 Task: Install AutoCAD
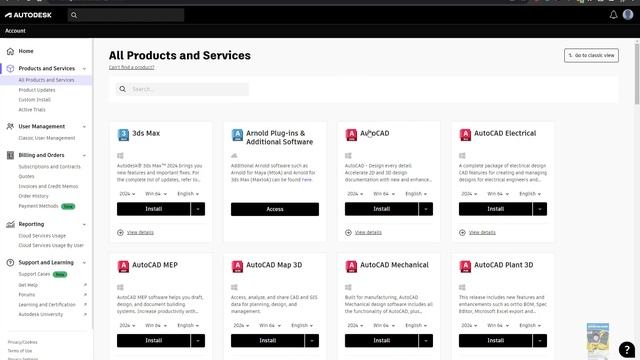coord(381,209)
